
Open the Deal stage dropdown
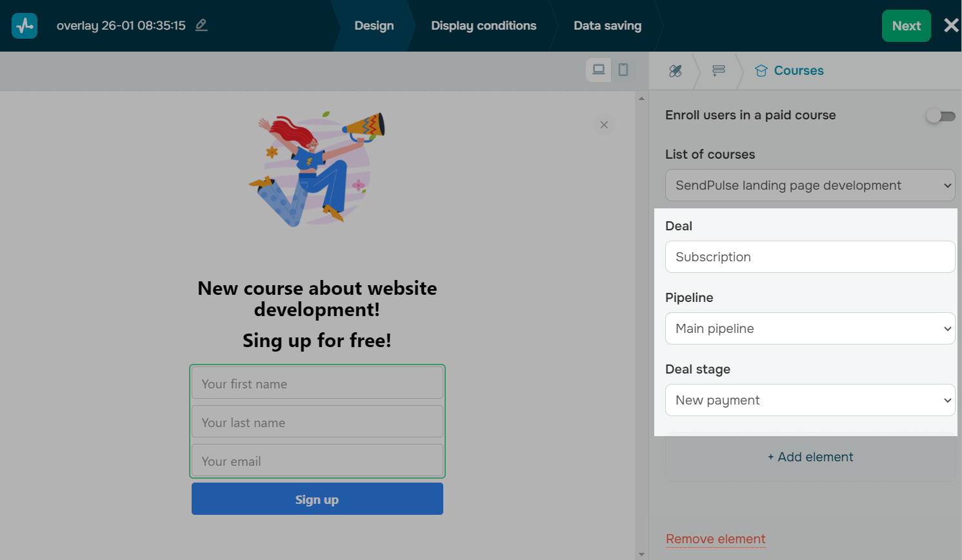coord(810,401)
